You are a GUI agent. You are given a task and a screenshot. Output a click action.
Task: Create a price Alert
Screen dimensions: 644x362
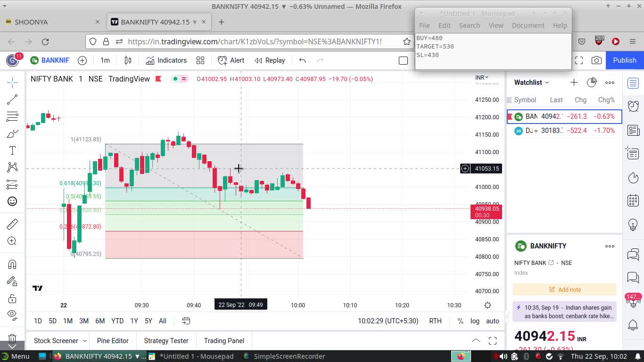click(231, 60)
